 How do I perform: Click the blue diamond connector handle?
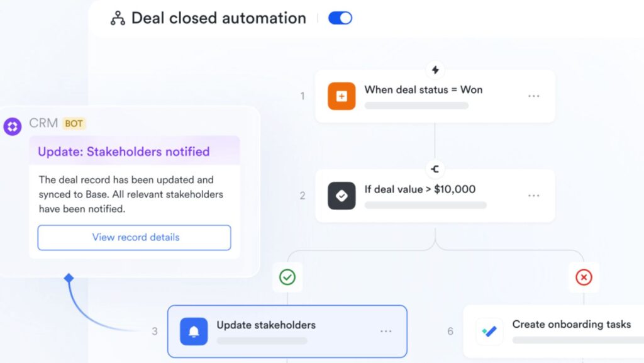point(69,278)
